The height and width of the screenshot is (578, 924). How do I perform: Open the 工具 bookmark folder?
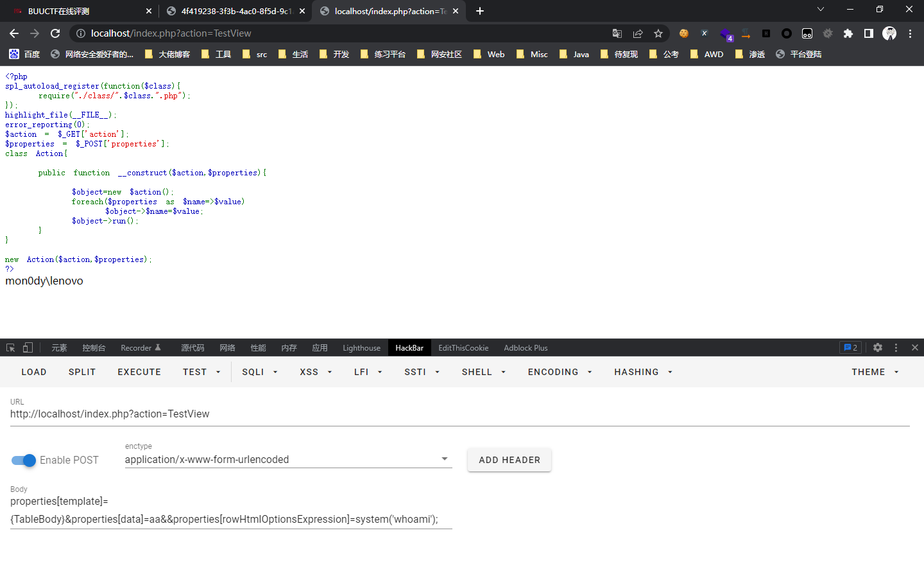(216, 54)
